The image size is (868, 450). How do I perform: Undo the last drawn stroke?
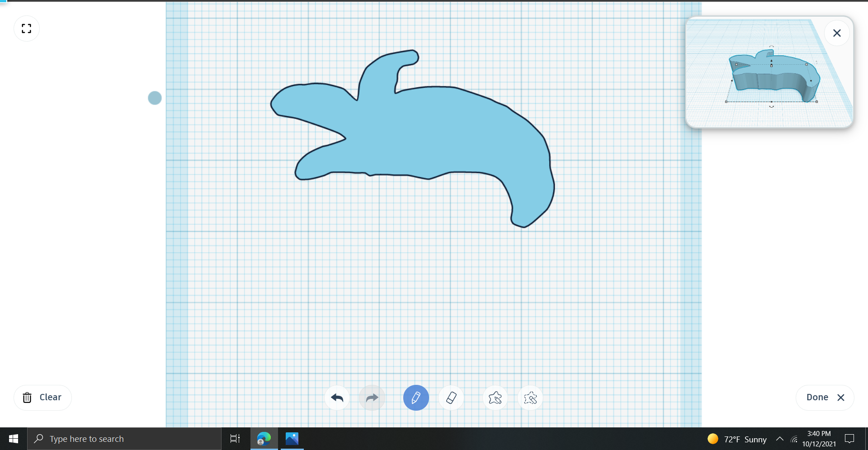(336, 398)
